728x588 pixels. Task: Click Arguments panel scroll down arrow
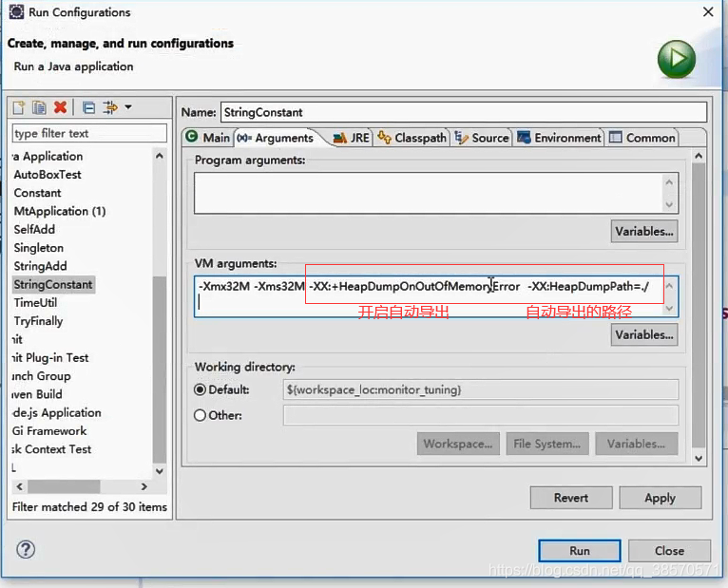pos(699,458)
